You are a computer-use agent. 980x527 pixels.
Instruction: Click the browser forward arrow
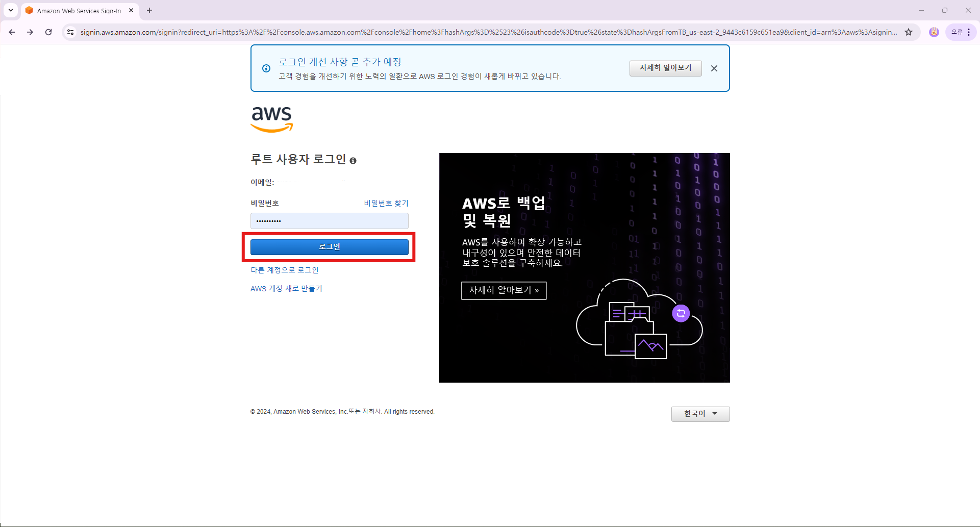coord(30,32)
